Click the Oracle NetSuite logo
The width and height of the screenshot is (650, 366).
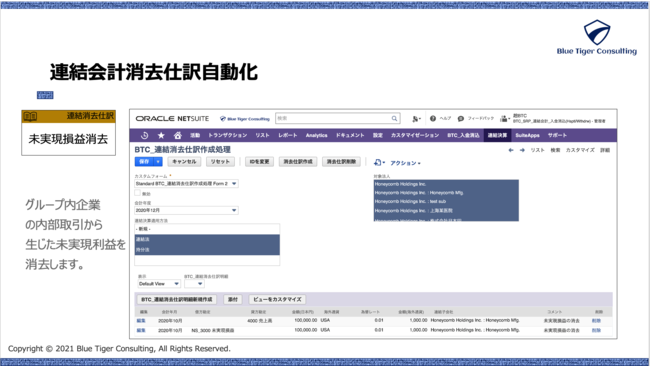[x=172, y=119]
